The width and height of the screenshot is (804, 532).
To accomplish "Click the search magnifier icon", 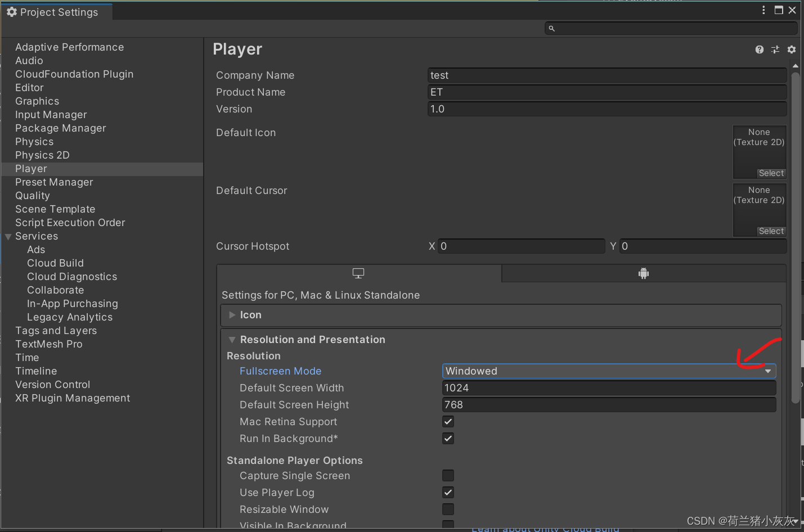I will pos(552,28).
